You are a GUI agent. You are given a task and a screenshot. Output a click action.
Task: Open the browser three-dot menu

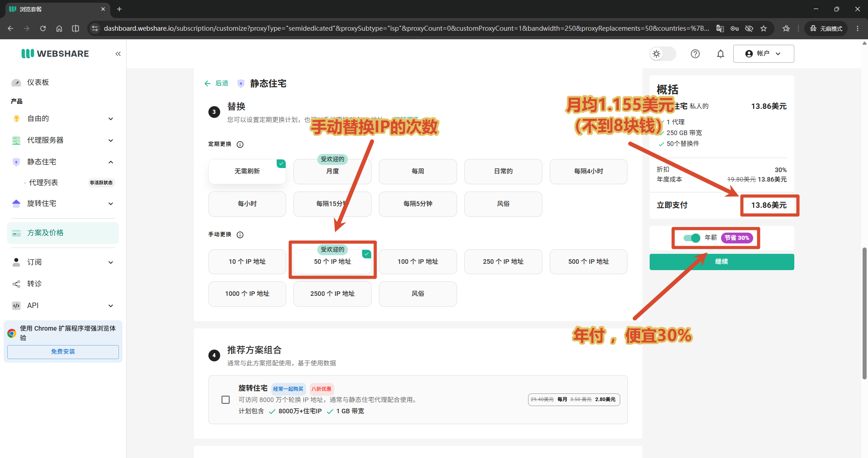point(858,28)
